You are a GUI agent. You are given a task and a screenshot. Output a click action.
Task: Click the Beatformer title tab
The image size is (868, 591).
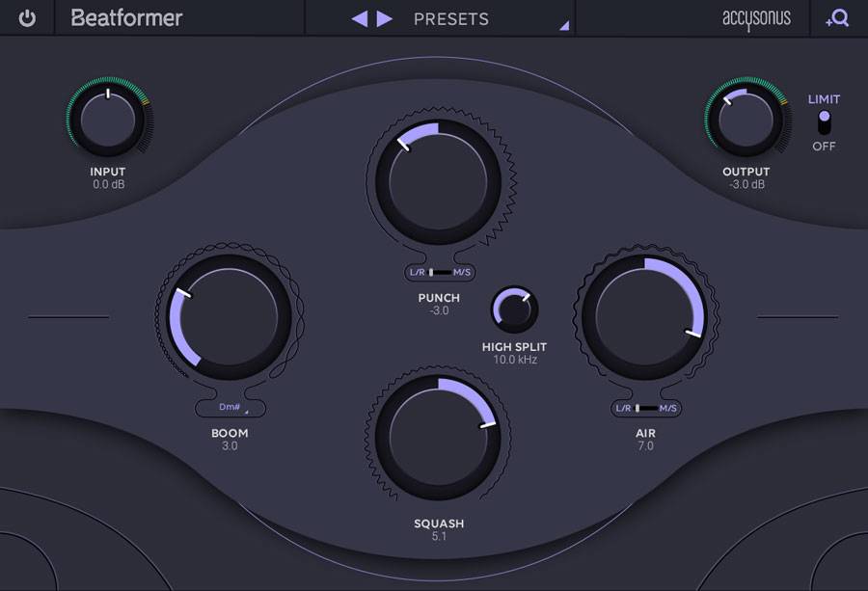click(x=126, y=18)
